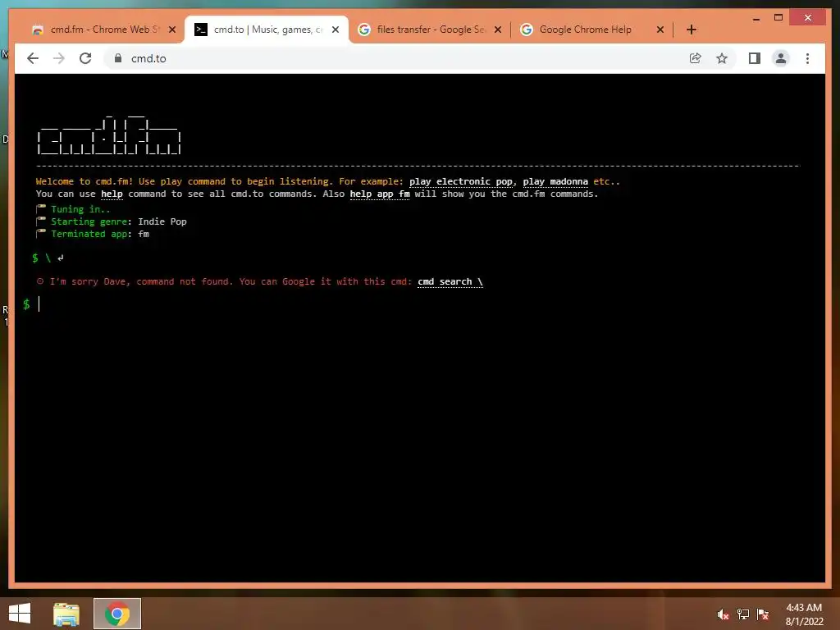This screenshot has height=630, width=840.
Task: Click the 'Tuning in..' status line
Action: (x=73, y=209)
